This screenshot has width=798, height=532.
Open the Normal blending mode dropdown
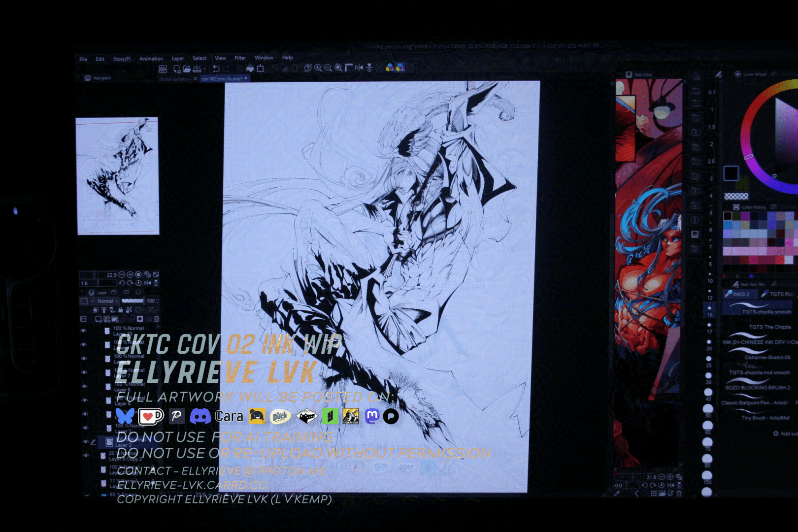107,301
